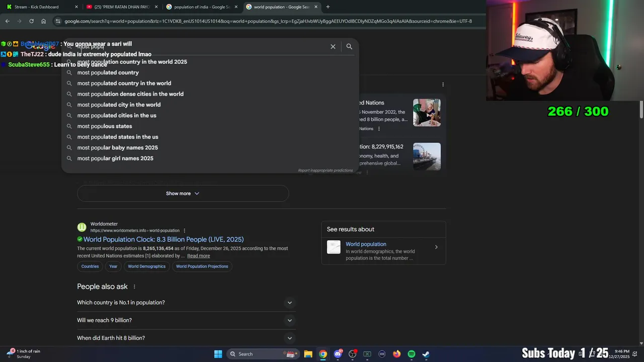This screenshot has height=362, width=644.
Task: Open the pier image thumbnail in panel
Action: tap(427, 156)
